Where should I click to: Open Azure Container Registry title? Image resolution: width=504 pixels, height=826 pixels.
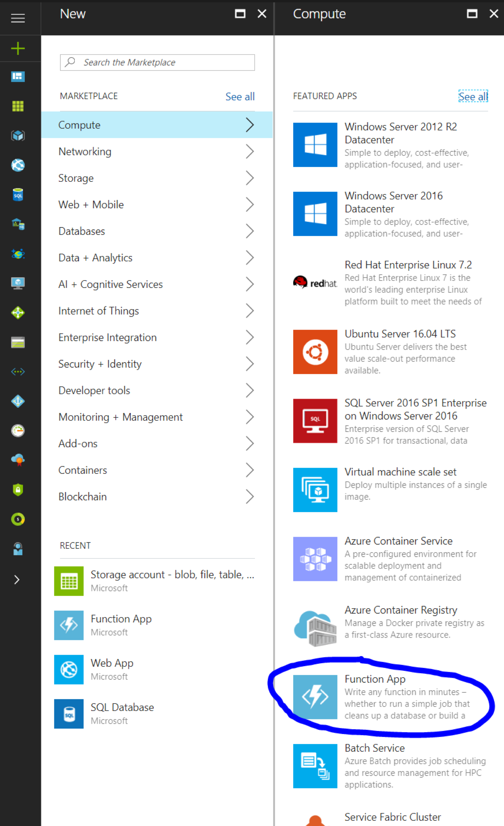401,610
